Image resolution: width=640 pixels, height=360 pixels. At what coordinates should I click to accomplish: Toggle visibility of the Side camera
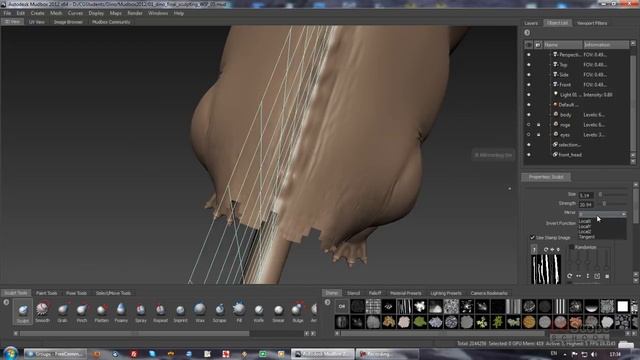(529, 75)
